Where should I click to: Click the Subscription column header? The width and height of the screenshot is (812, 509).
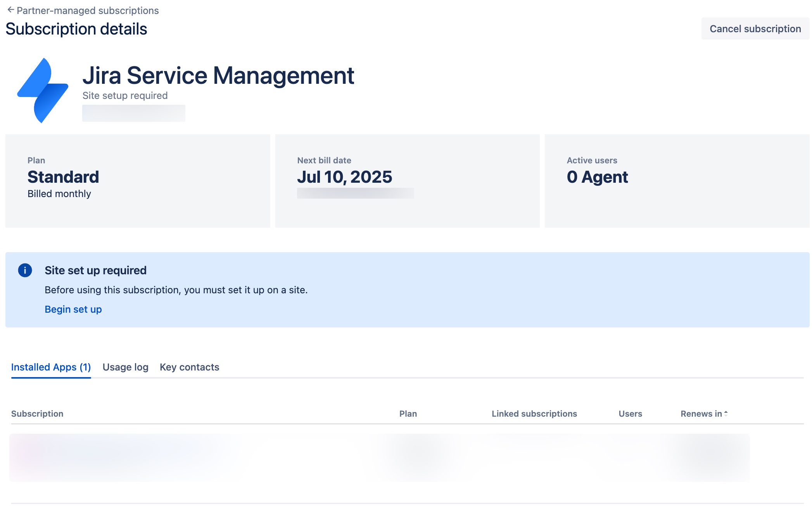(37, 414)
